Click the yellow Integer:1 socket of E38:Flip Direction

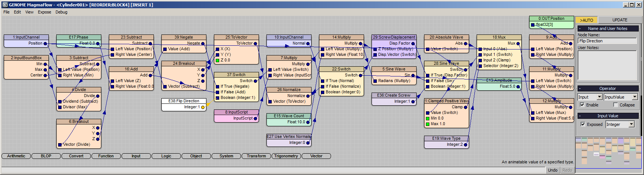point(203,107)
